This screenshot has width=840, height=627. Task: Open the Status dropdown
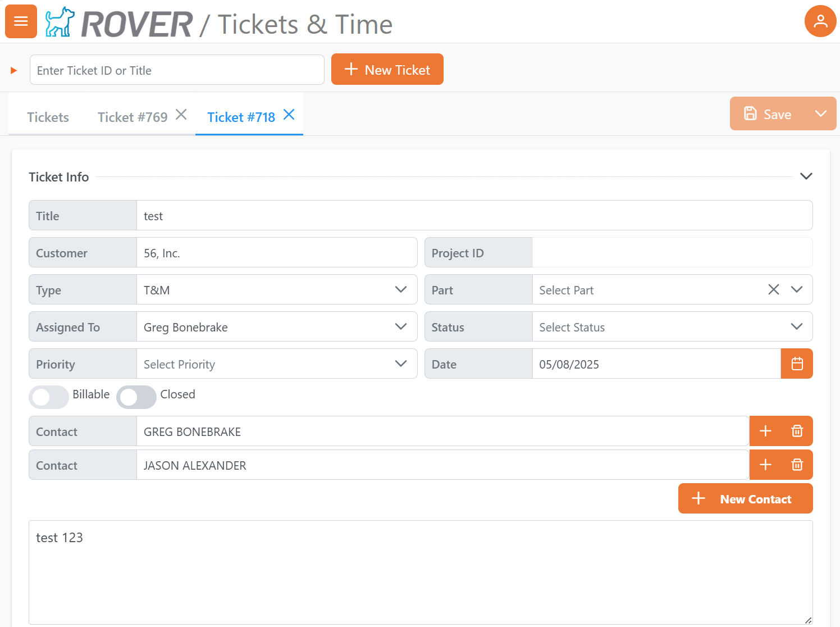[797, 326]
